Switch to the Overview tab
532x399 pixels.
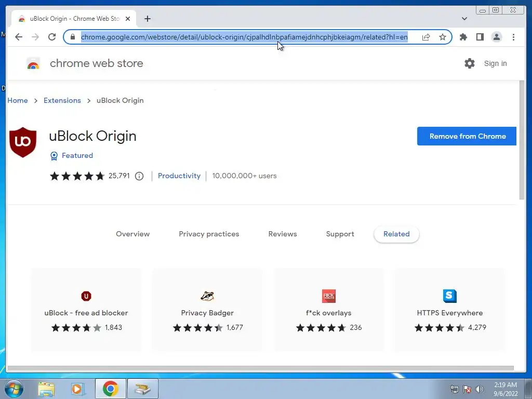(x=132, y=234)
